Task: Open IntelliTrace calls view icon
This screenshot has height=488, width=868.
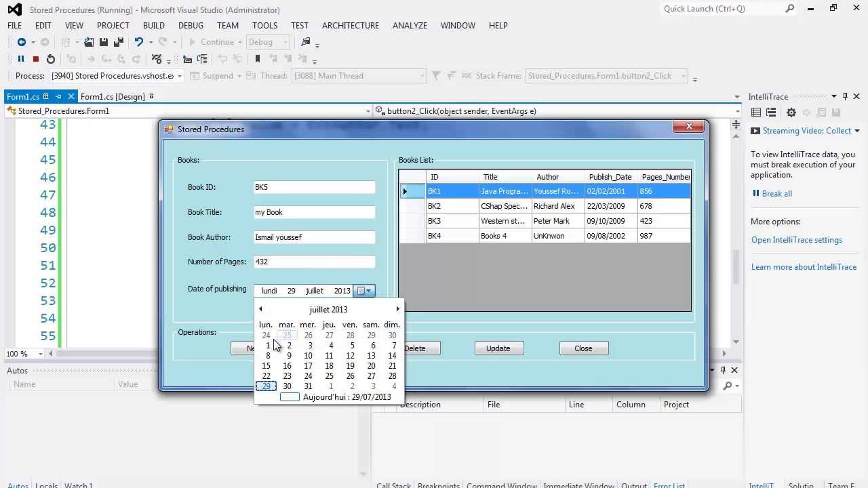Action: point(771,113)
